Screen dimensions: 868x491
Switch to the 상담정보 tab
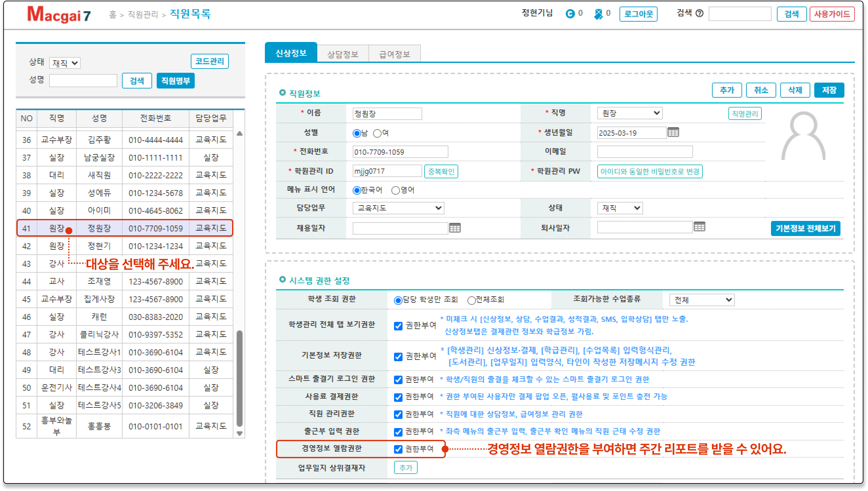tap(343, 54)
